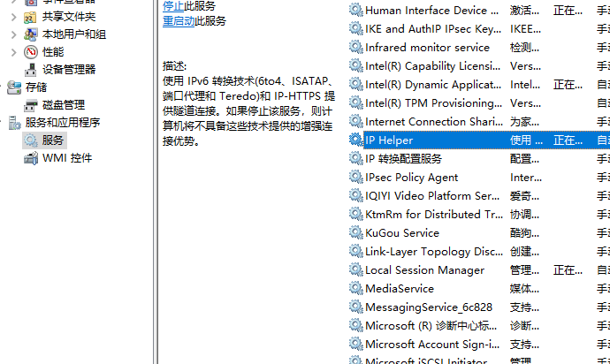
Task: Click the 存储 storage icon
Action: (15, 87)
